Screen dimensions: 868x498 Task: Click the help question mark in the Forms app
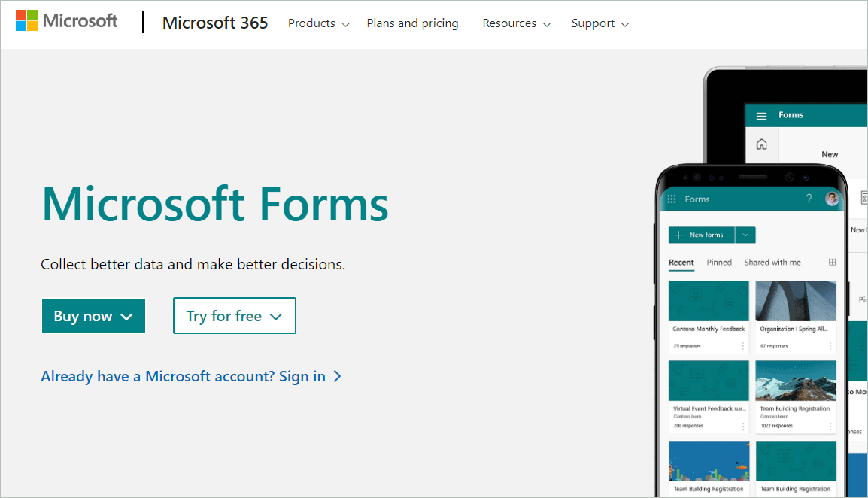click(x=809, y=199)
